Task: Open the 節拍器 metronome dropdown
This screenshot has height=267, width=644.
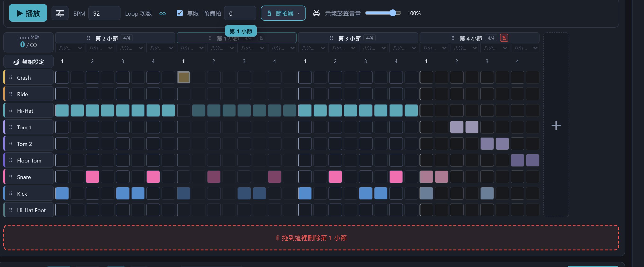Action: [x=283, y=13]
